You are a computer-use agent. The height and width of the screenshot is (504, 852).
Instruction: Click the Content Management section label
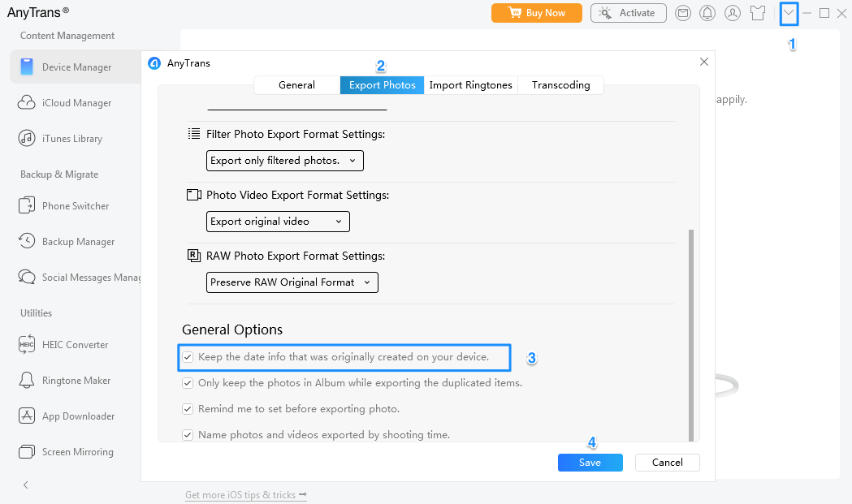pyautogui.click(x=67, y=36)
